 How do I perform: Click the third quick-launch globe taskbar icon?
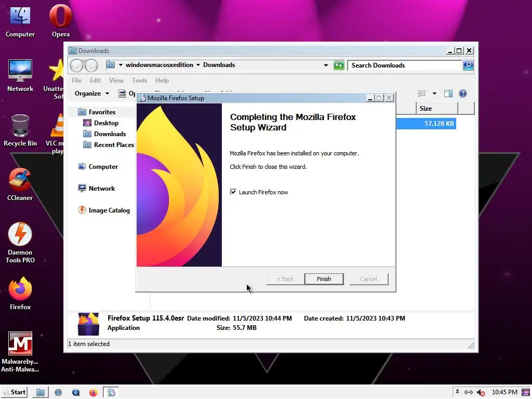[x=76, y=393]
